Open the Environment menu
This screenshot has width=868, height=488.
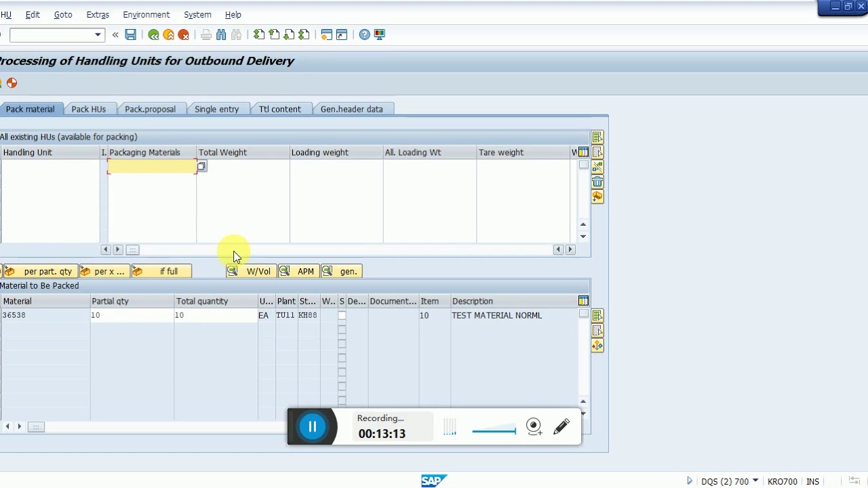[x=146, y=14]
